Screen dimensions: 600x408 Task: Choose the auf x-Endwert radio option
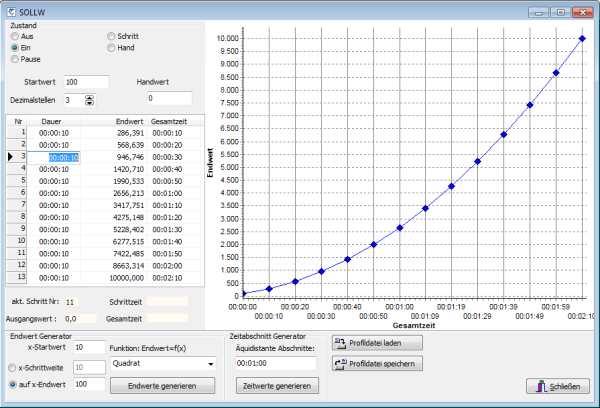13,385
